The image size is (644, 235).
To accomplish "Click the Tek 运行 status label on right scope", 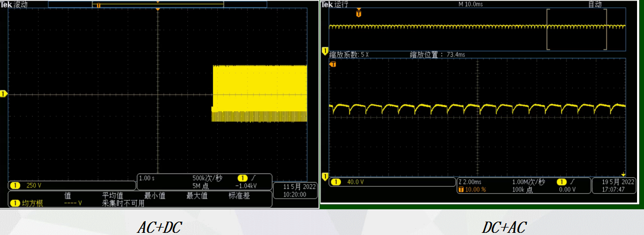I will [x=335, y=4].
